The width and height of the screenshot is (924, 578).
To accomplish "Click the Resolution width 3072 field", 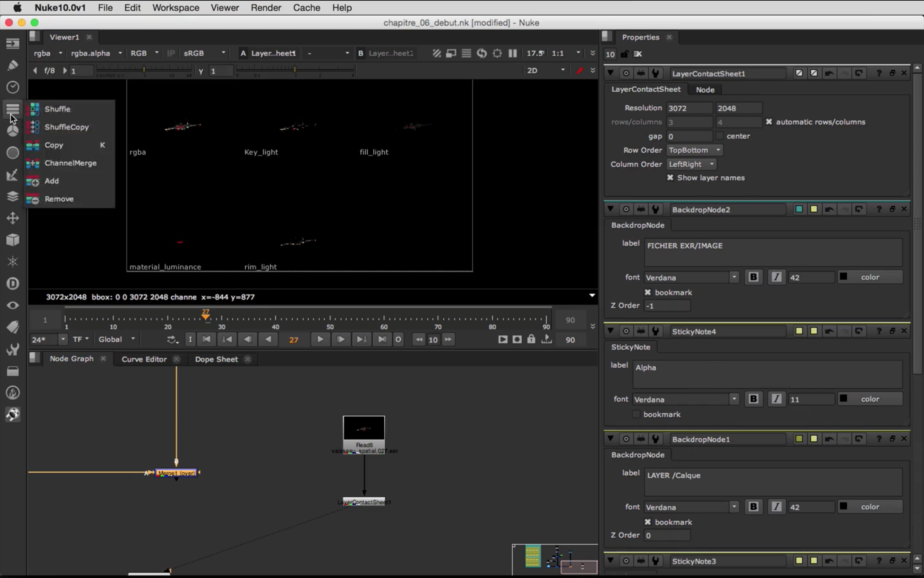I will pyautogui.click(x=689, y=108).
